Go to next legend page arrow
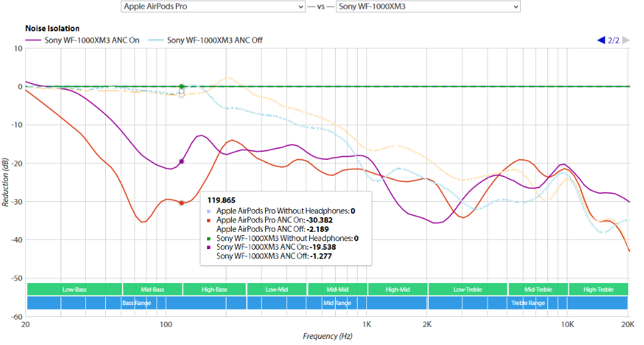Viewport: 644px width, 345px height. [x=626, y=40]
